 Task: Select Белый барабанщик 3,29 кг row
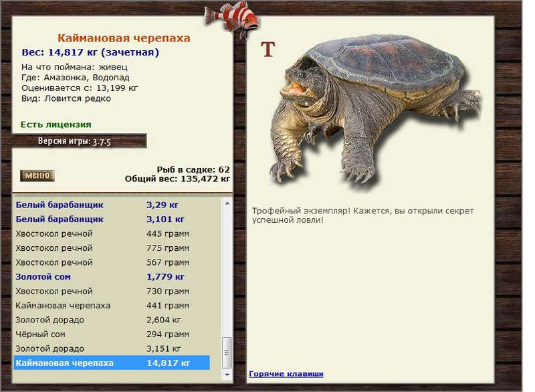(112, 205)
